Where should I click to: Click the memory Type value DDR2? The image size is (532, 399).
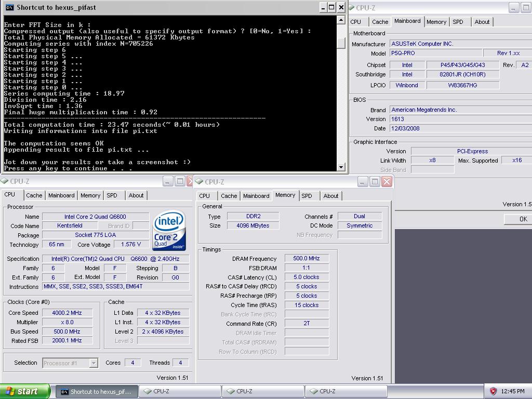tap(253, 216)
